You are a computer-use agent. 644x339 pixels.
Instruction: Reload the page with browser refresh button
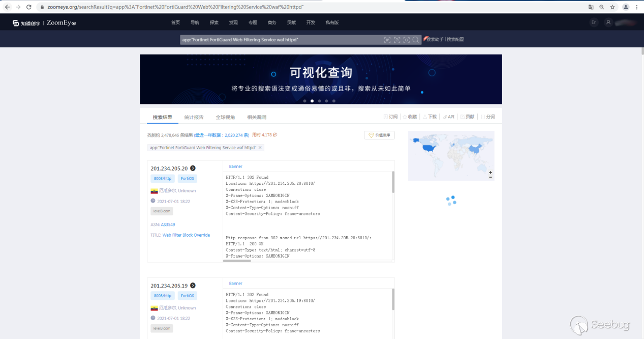(28, 7)
